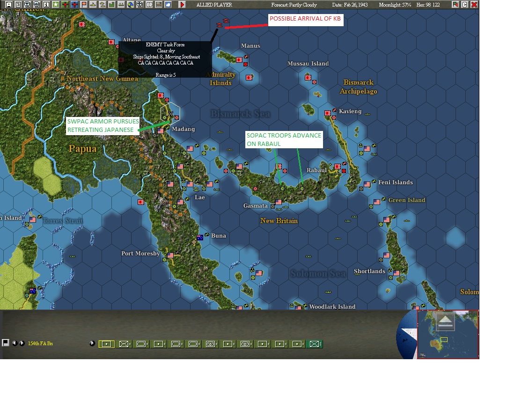
Task: Click the red play arrow end-turn icon
Action: tap(182, 5)
